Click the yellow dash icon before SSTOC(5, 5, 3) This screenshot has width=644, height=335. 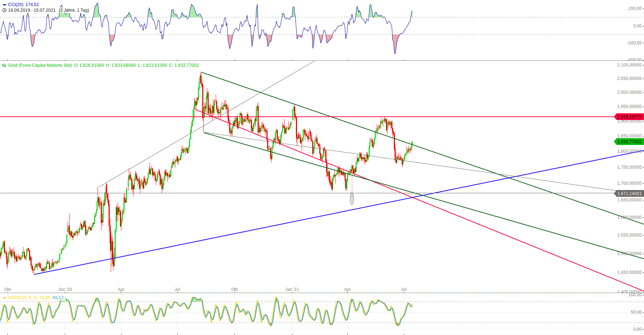(x=4, y=298)
